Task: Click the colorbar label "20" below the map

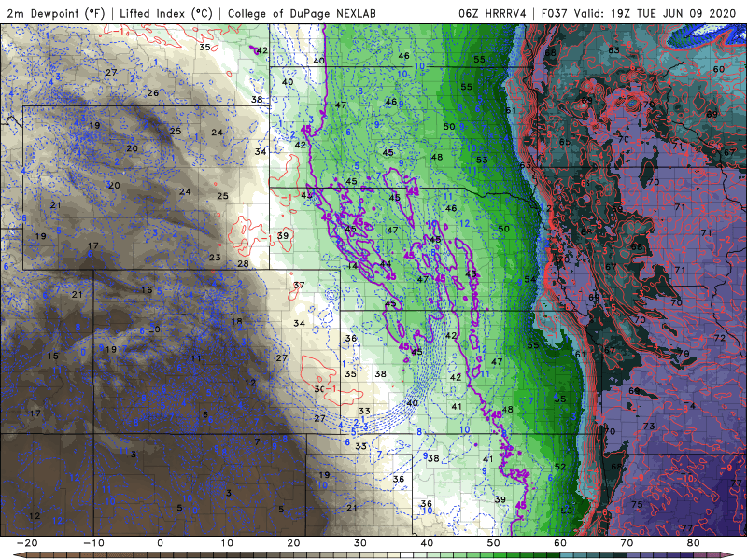Action: coord(293,543)
